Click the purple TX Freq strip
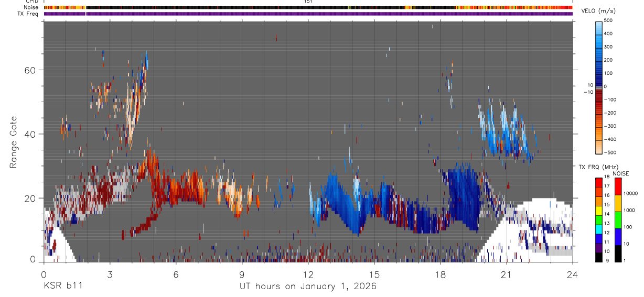This screenshot has width=644, height=297. (x=308, y=14)
